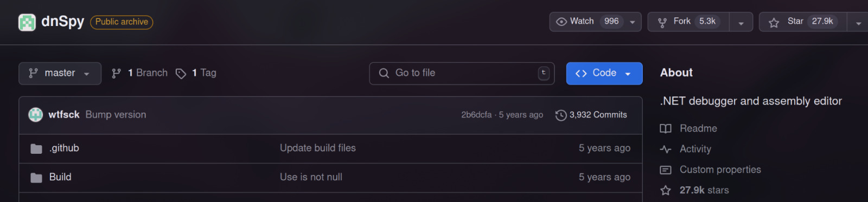868x202 pixels.
Task: Click the wtfsck author avatar
Action: click(36, 115)
